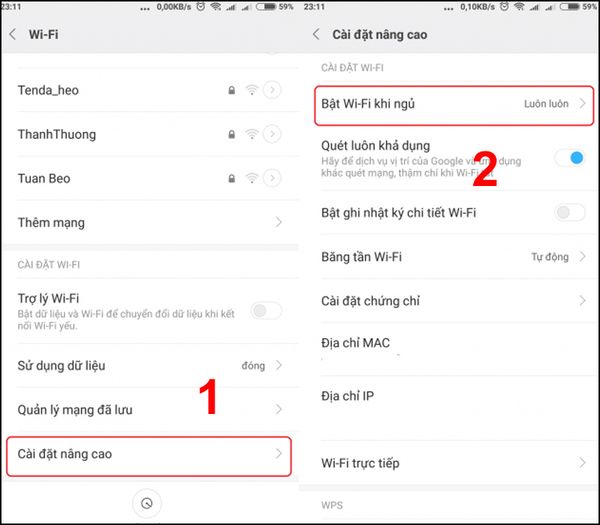Tap the back arrow beside Wi-Fi title

(13, 34)
